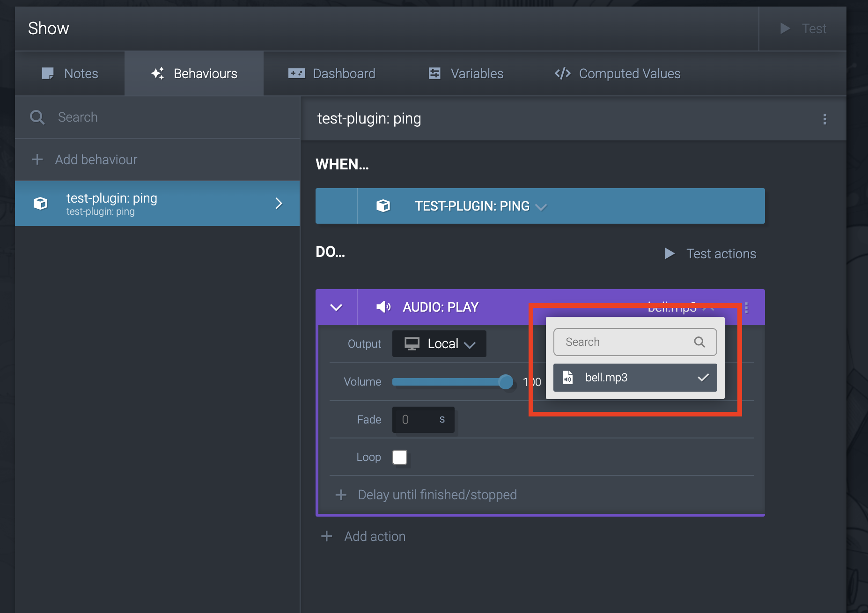Click the Variables sliders icon
The image size is (868, 613).
434,73
